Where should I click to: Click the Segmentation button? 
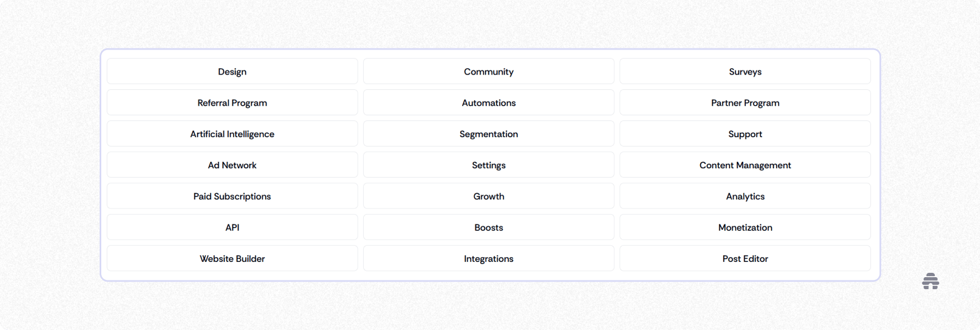(488, 133)
